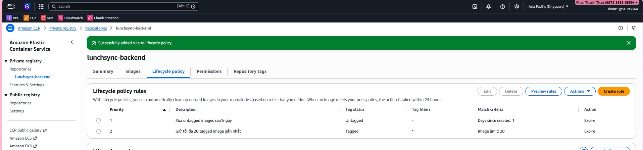This screenshot has width=644, height=150.
Task: Select the priority 2 rule radio button
Action: coord(98,131)
